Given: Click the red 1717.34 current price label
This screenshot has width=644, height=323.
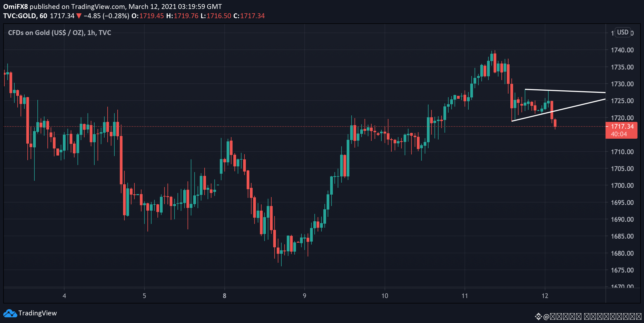Looking at the screenshot, I should 622,126.
